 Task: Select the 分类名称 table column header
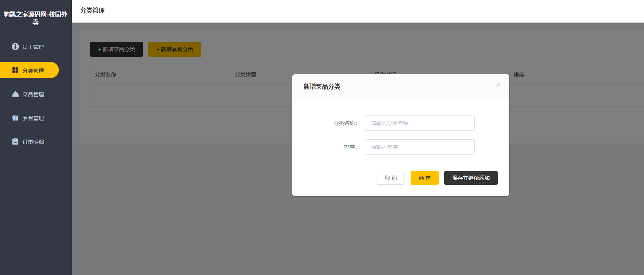point(105,75)
